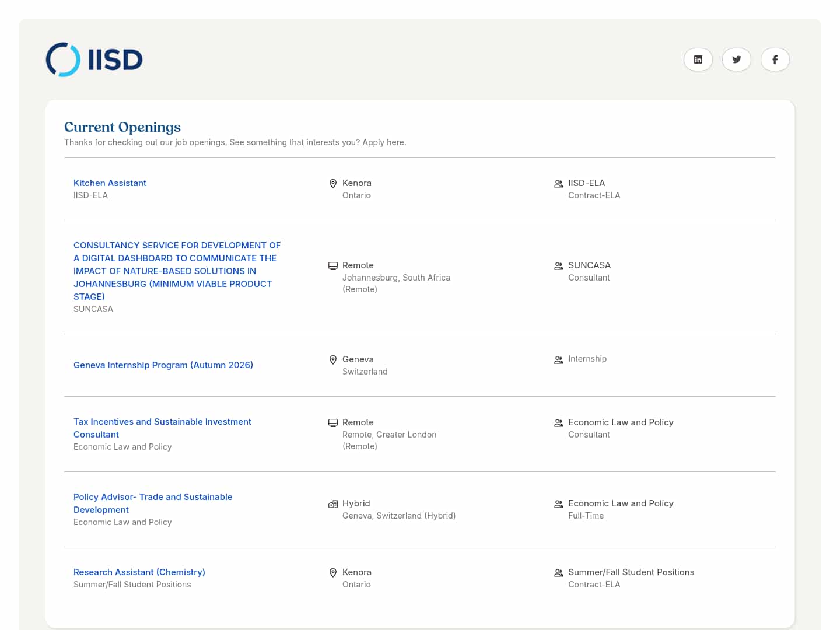Viewport: 840px width, 630px height.
Task: Click location pin icon in Kitchen Assistant row
Action: pos(333,184)
